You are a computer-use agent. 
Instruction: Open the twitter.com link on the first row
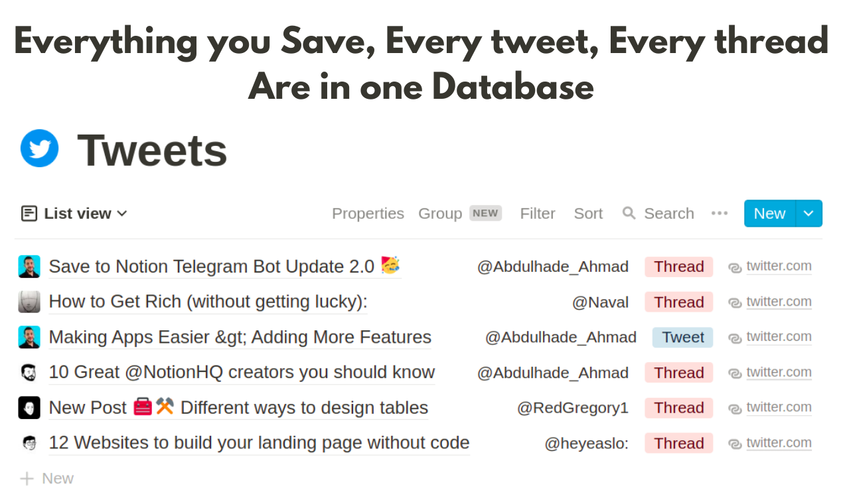click(x=779, y=266)
